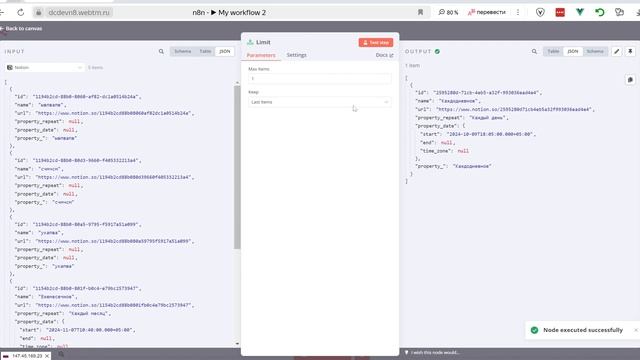Bookmark this page with the bookmark icon
Viewport: 640px width, 360px height.
tap(420, 13)
